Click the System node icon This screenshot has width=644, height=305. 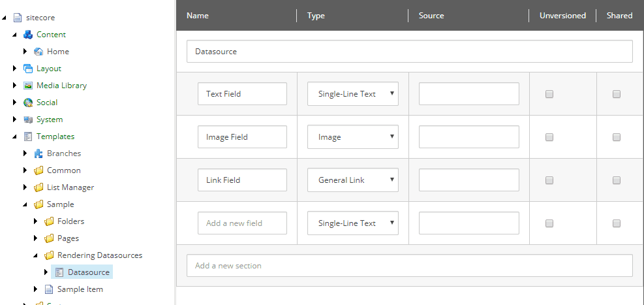pyautogui.click(x=27, y=120)
